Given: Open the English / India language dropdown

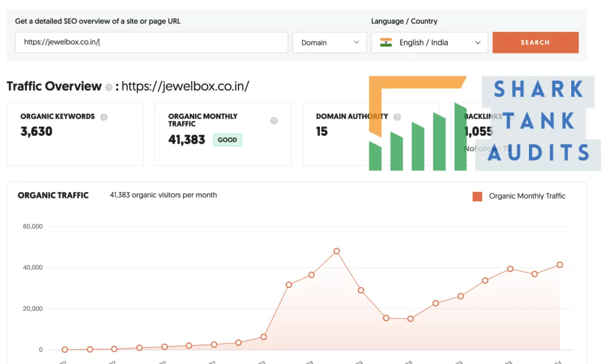Looking at the screenshot, I should (x=429, y=42).
